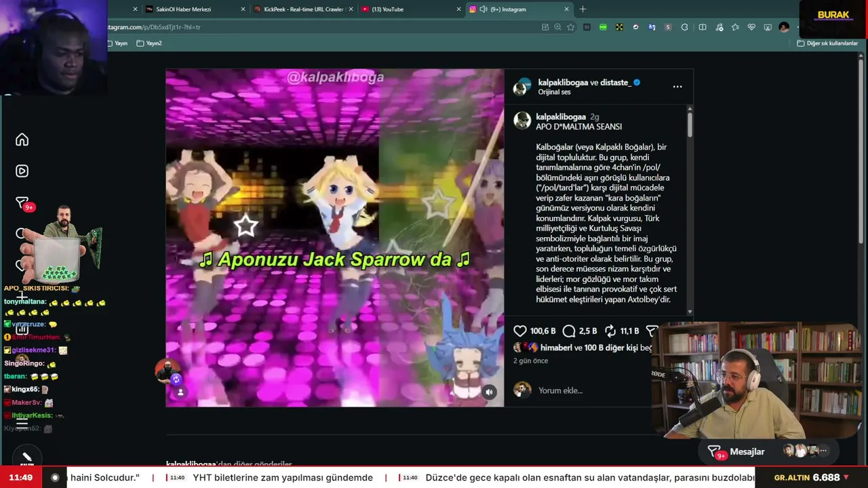Open the distaste_ profile link
This screenshot has height=488, width=868.
(x=616, y=83)
